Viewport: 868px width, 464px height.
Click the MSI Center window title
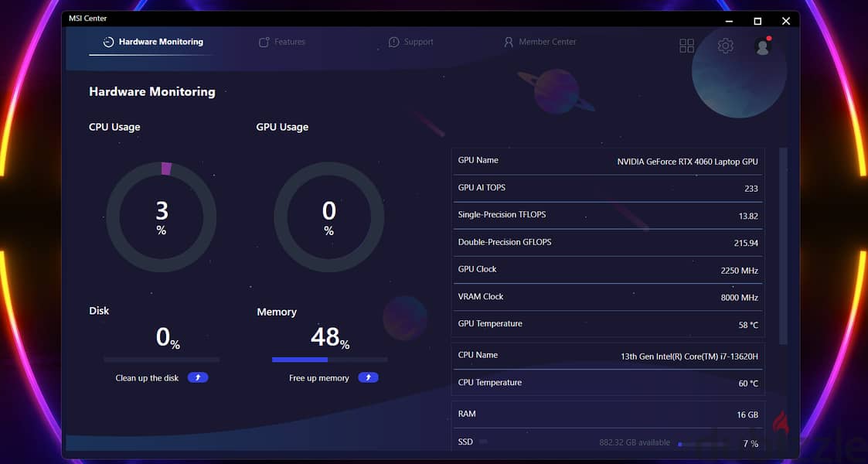pos(88,19)
